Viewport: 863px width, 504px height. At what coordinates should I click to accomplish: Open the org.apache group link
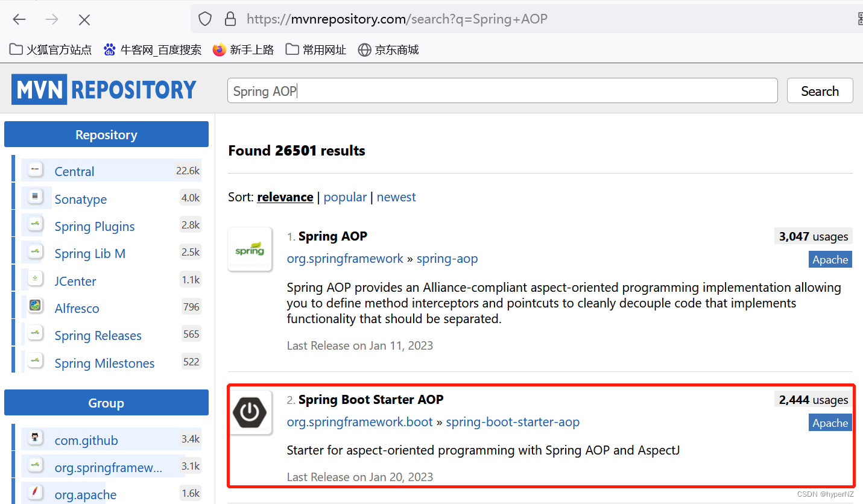(86, 495)
